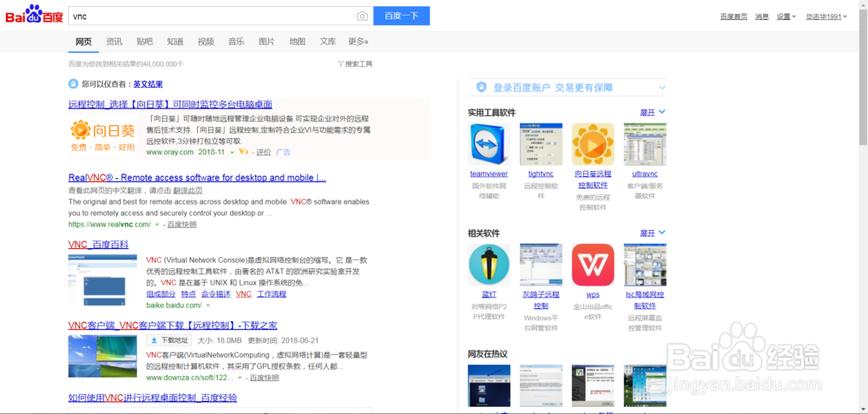Screen dimensions: 868x414
Task: Open the VNC客户端 download thumbnail image
Action: 102,356
